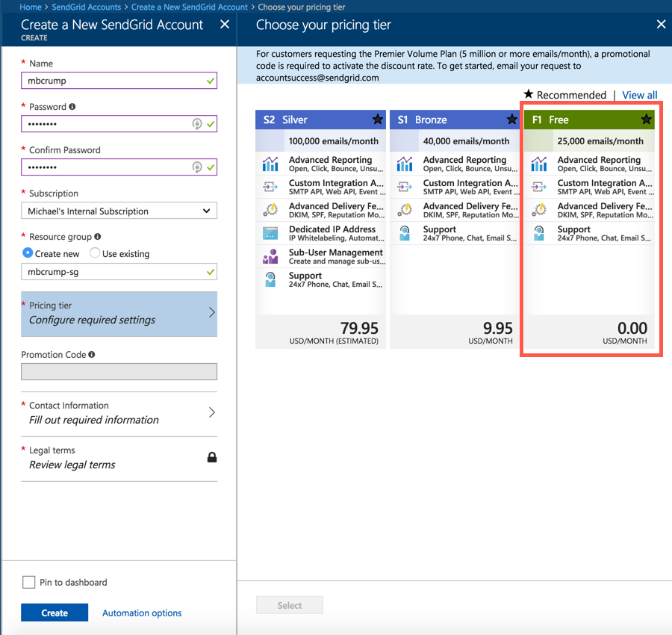The height and width of the screenshot is (635, 672).
Task: Click the star icon on S2 Silver header
Action: (x=378, y=120)
